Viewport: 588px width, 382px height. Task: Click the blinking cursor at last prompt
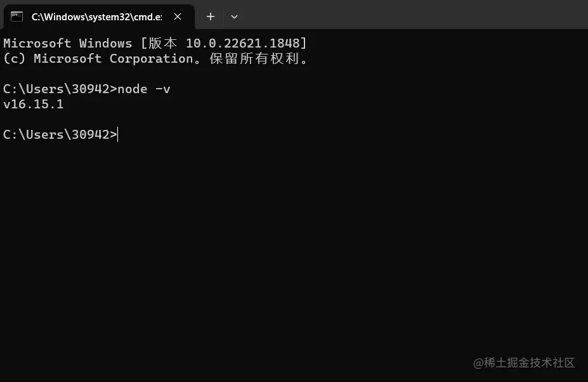point(118,134)
